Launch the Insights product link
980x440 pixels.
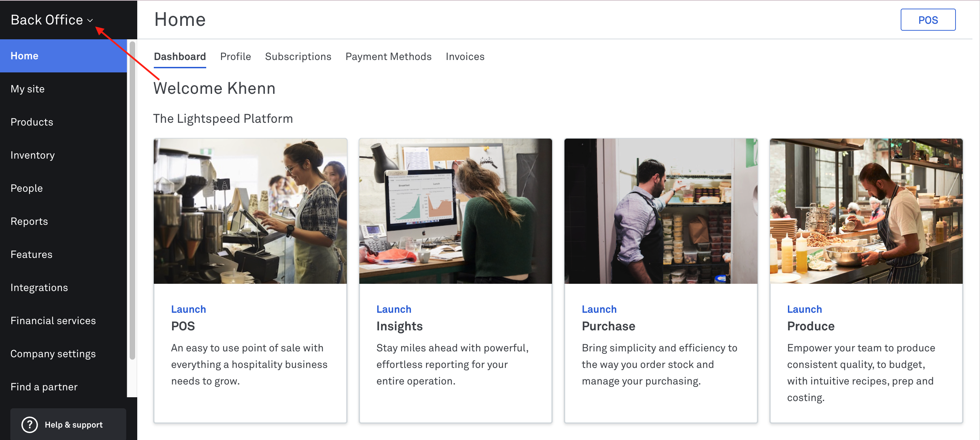point(394,309)
